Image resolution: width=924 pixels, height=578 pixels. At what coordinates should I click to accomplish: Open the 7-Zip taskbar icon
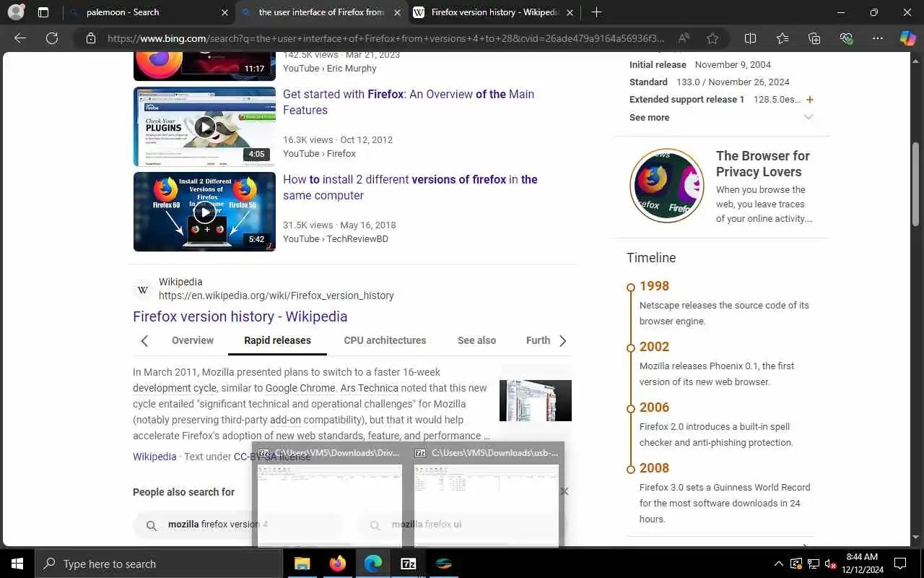[x=408, y=564]
